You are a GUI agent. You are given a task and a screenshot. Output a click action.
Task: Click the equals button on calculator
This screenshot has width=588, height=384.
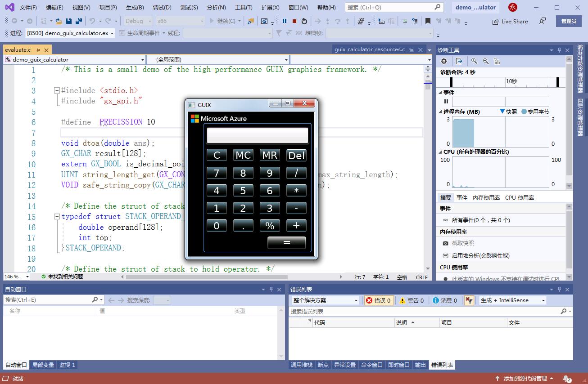point(286,243)
